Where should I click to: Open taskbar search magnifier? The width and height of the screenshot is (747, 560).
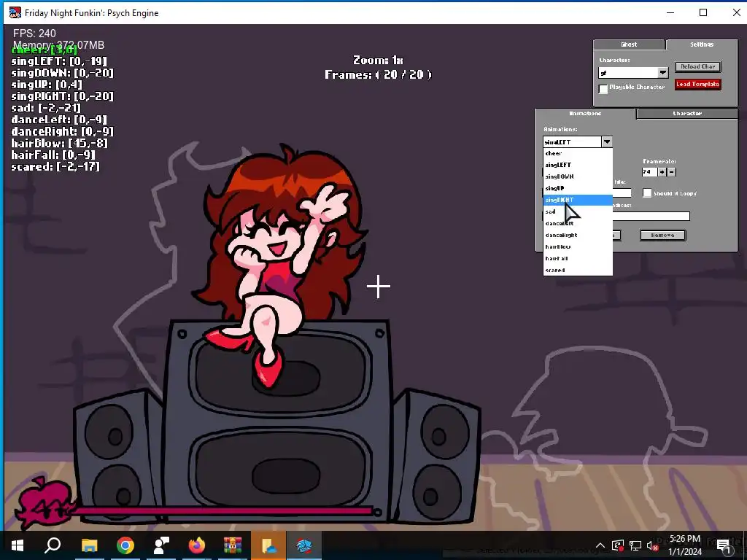click(53, 545)
